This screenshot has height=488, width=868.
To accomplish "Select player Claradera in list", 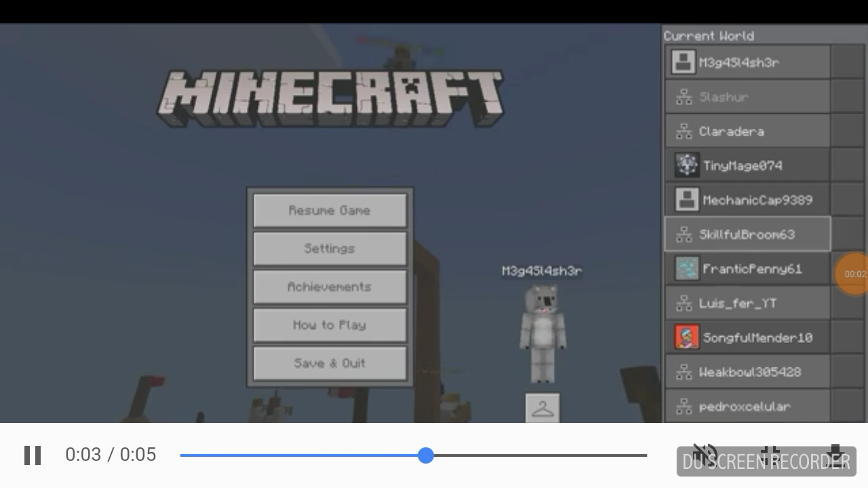I will 747,131.
